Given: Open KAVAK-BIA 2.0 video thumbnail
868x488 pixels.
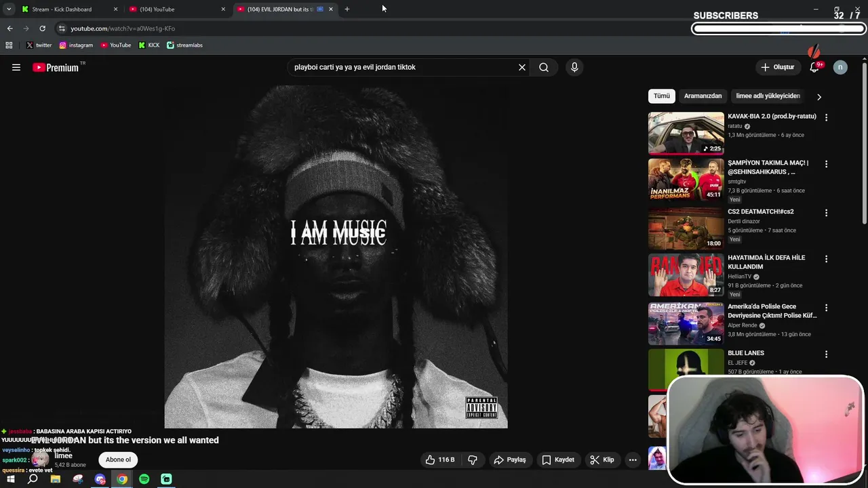Looking at the screenshot, I should [686, 133].
